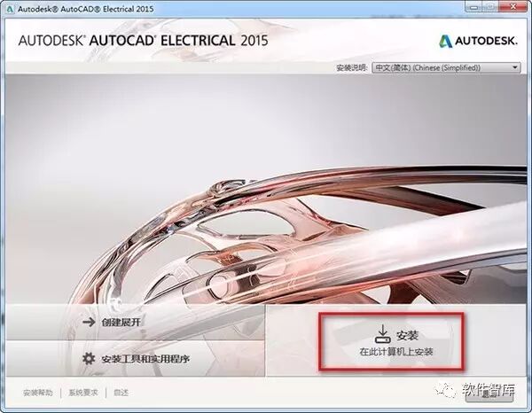Minimize the installer window

(474, 7)
